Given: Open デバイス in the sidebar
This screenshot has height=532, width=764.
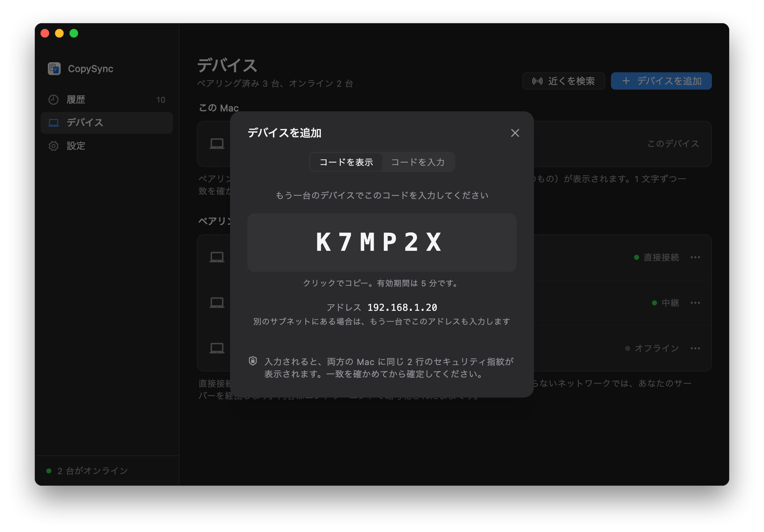Looking at the screenshot, I should 107,123.
